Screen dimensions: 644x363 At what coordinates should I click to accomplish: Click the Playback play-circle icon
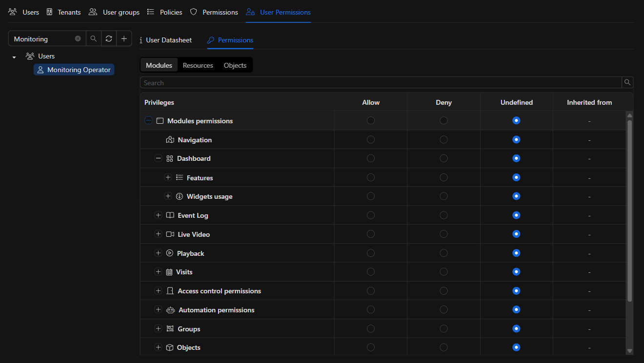(x=170, y=253)
